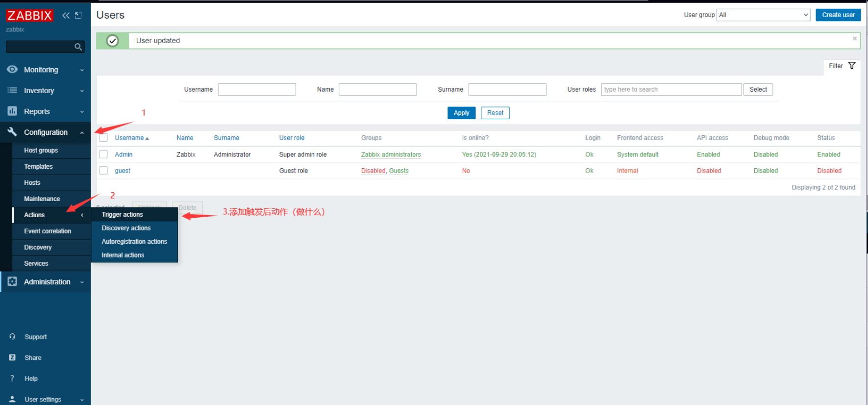The image size is (868, 405).
Task: Click the Zabbix logo
Action: click(x=29, y=15)
